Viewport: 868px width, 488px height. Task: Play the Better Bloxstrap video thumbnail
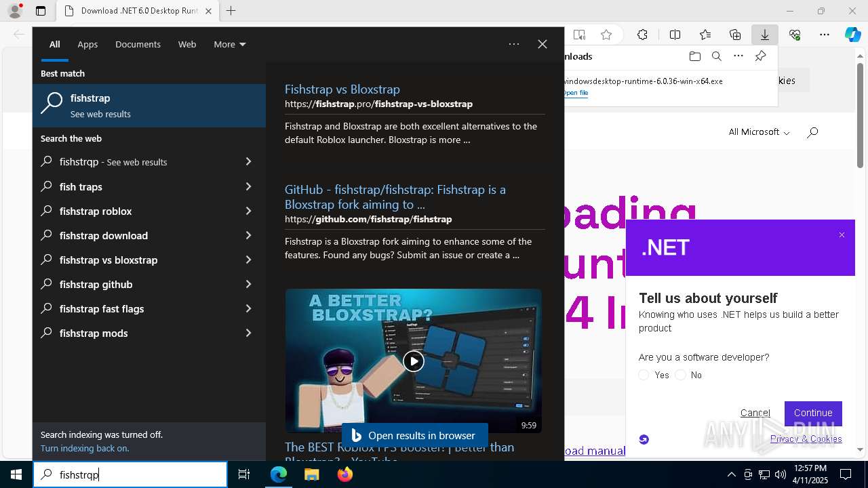[413, 361]
